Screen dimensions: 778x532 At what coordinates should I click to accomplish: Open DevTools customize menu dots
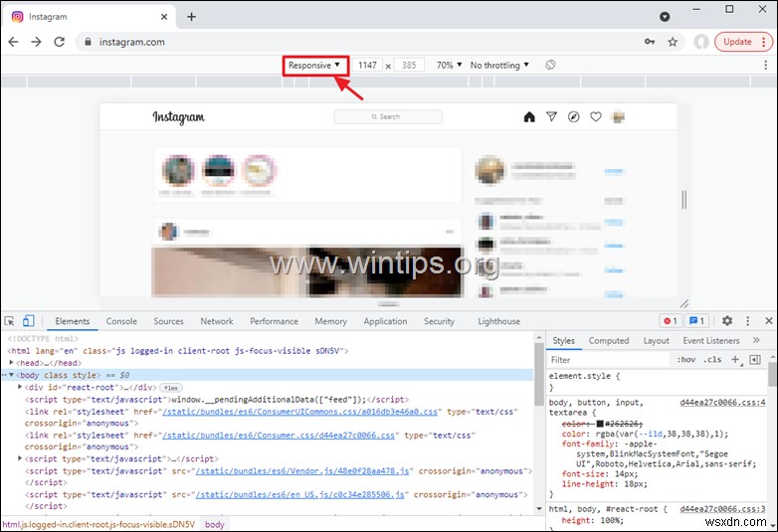748,321
